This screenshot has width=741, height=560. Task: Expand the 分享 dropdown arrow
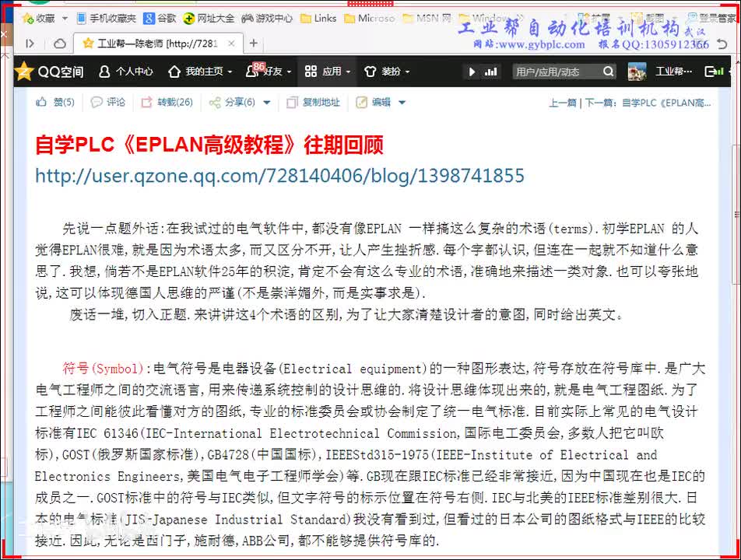click(x=266, y=103)
